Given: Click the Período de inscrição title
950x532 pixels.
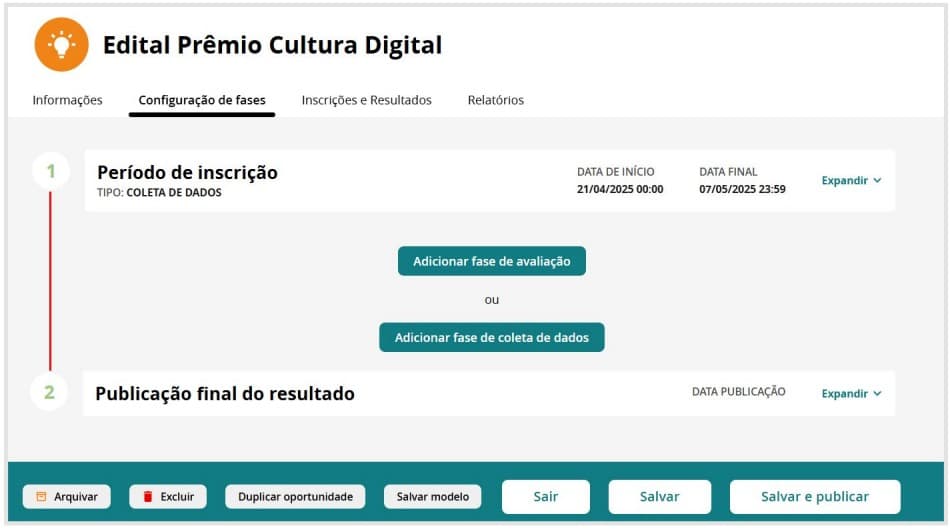Looking at the screenshot, I should 187,172.
